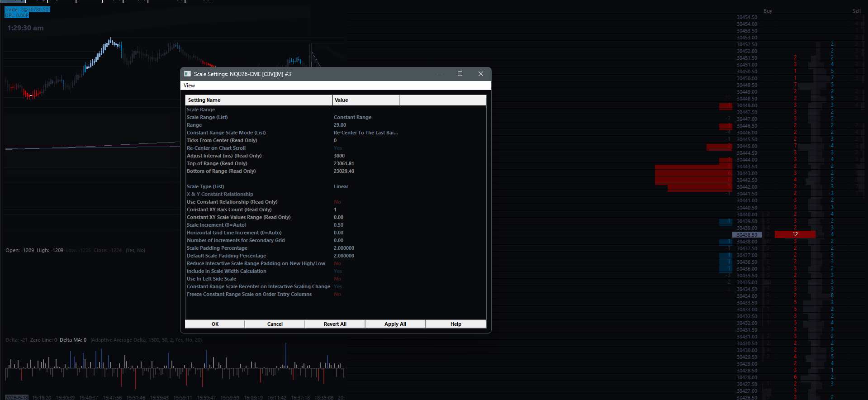Click the Trade: 2@30780.50 label on chart
The height and width of the screenshot is (400, 868).
point(27,10)
